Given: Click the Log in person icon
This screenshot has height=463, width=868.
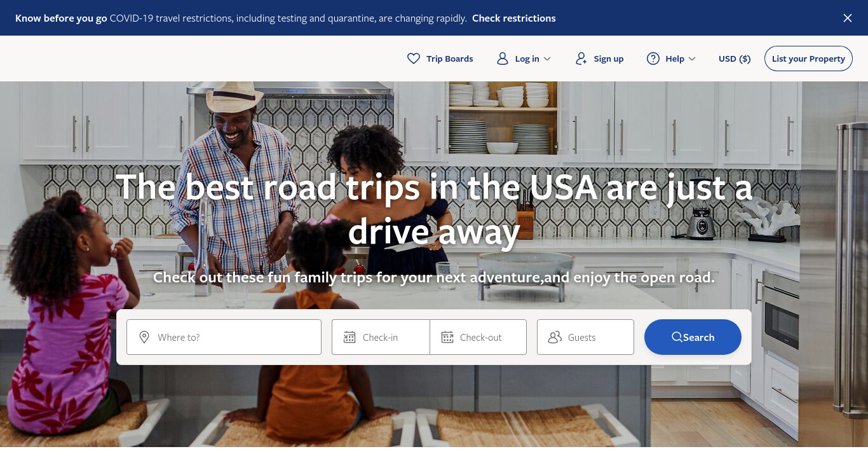Looking at the screenshot, I should (503, 59).
